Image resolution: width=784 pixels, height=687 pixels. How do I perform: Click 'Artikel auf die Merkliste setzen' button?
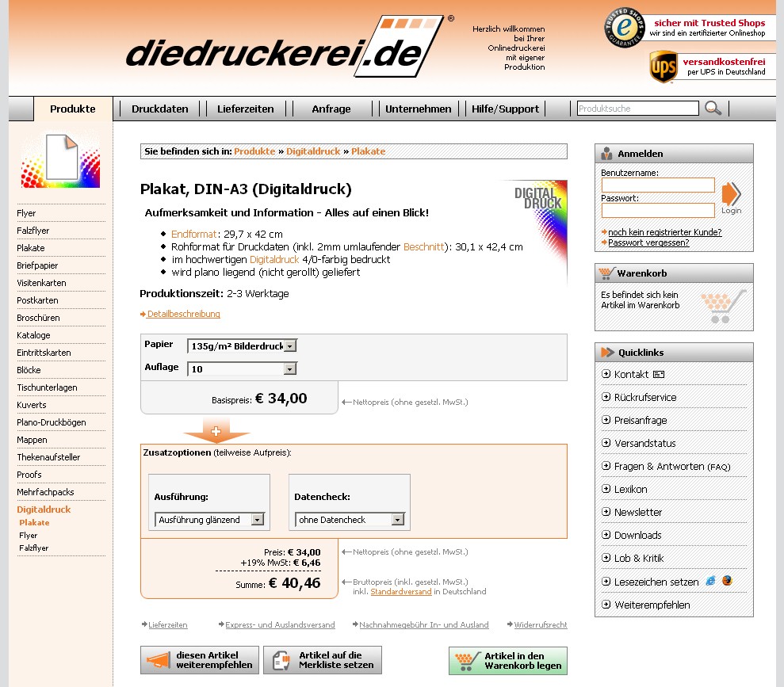click(x=323, y=660)
